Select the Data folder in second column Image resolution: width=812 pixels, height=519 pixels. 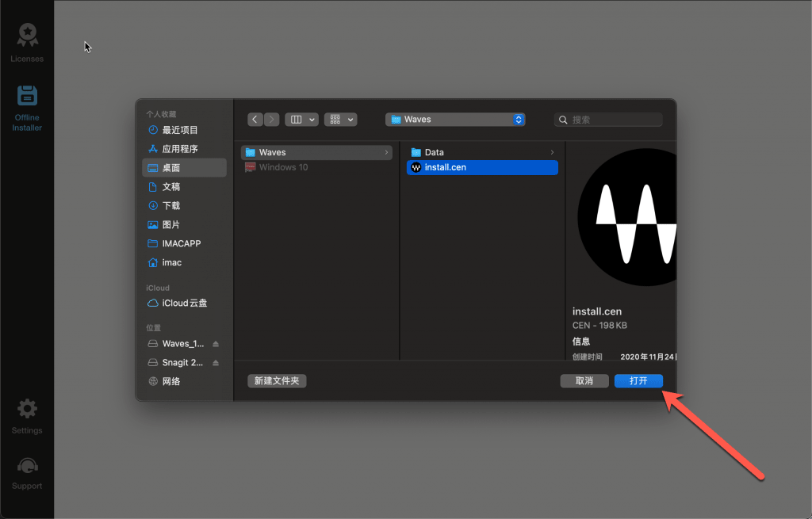click(x=482, y=152)
